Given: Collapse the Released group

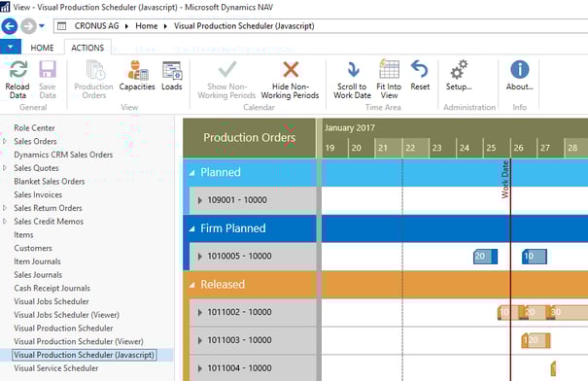Looking at the screenshot, I should pyautogui.click(x=192, y=285).
